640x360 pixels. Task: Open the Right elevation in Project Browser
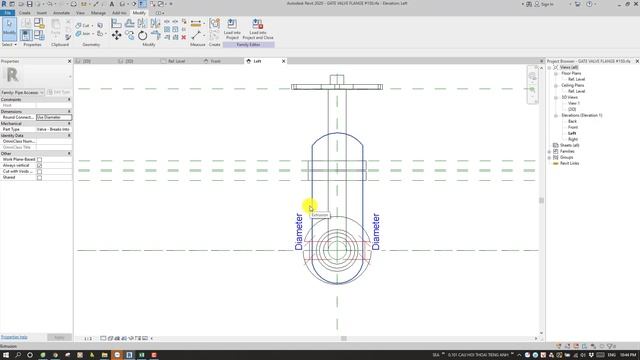tap(573, 139)
